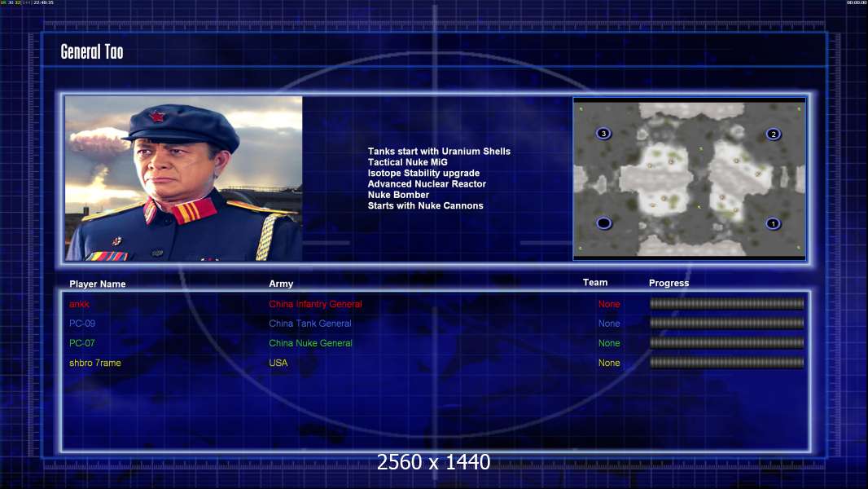The height and width of the screenshot is (489, 868).
Task: Select player "ankk" in the list
Action: click(79, 304)
